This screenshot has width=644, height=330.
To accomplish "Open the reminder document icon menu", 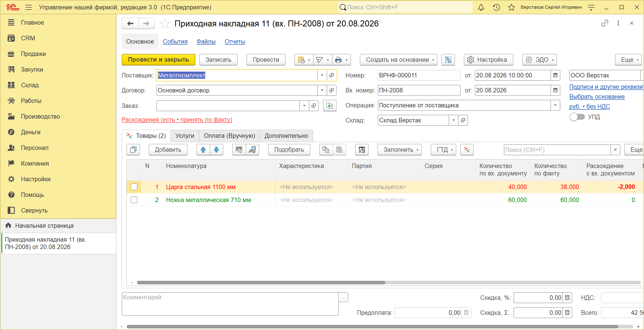I will pos(304,60).
